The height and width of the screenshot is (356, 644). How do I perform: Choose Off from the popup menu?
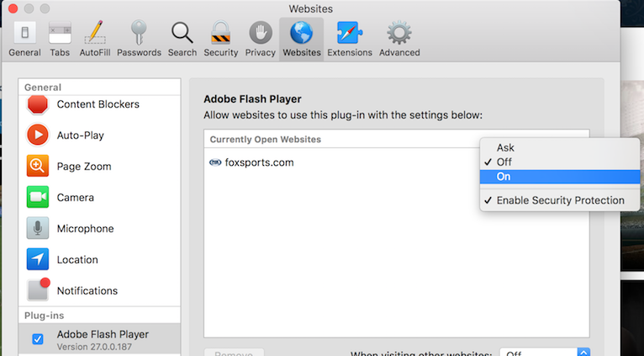[560, 162]
